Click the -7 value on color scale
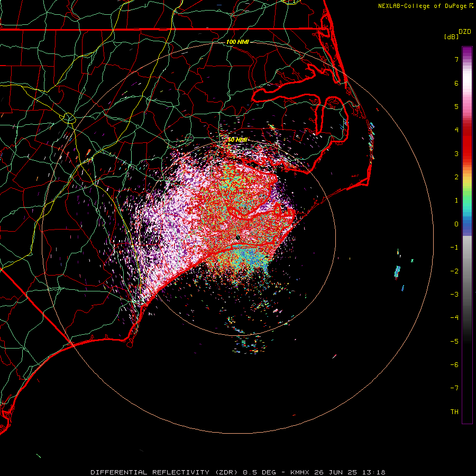476x476 pixels. click(454, 388)
